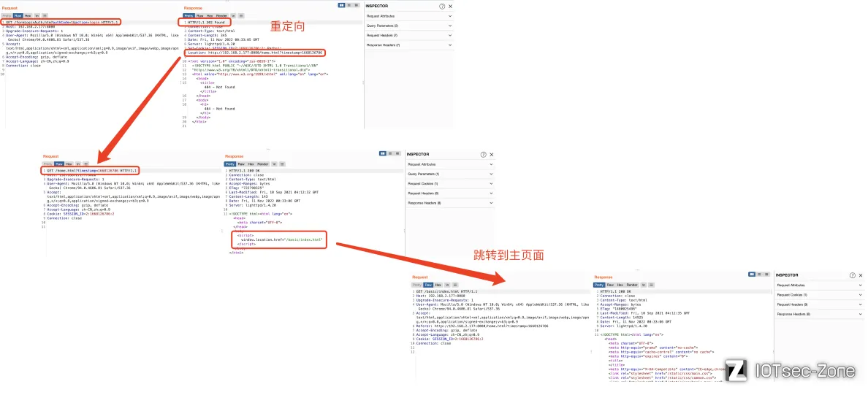Switch formLoginAuth Request pane to the Hex tab
This screenshot has width=868, height=395.
pos(28,15)
